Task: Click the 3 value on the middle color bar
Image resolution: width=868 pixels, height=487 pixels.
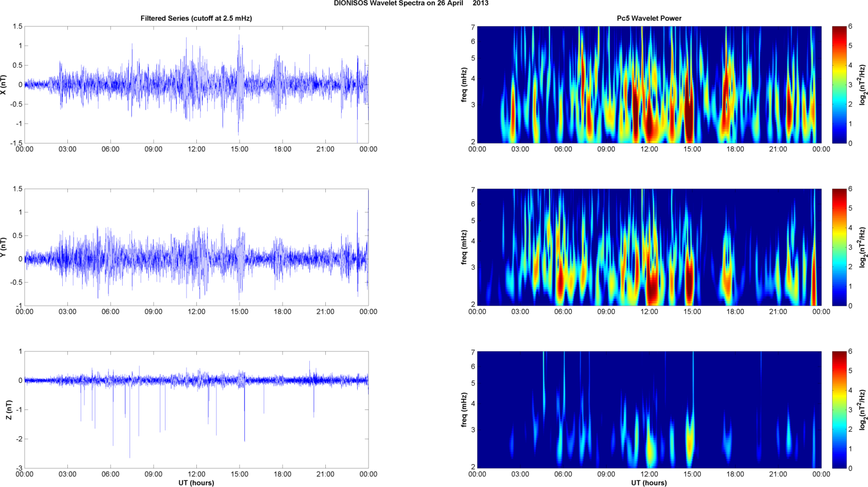Action: pyautogui.click(x=850, y=247)
